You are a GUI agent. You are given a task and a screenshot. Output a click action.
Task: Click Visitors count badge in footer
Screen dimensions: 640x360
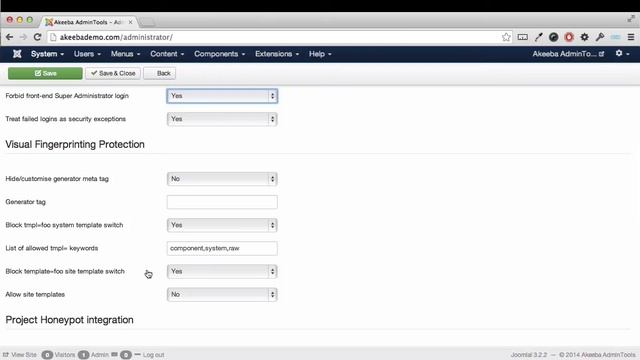click(47, 355)
